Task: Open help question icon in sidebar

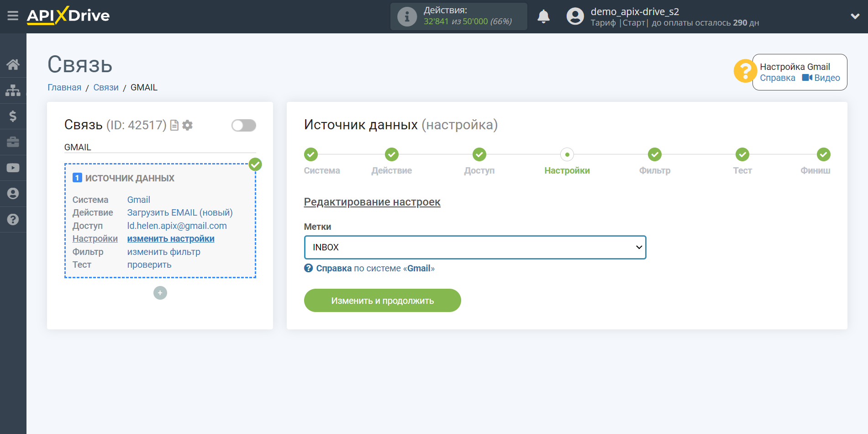Action: 13,219
